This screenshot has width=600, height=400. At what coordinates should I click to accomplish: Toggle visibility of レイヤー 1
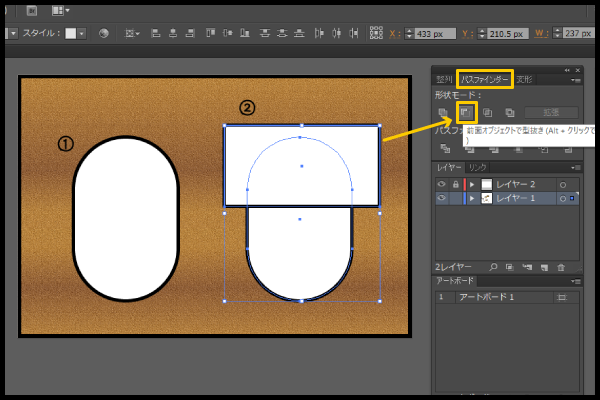click(441, 199)
